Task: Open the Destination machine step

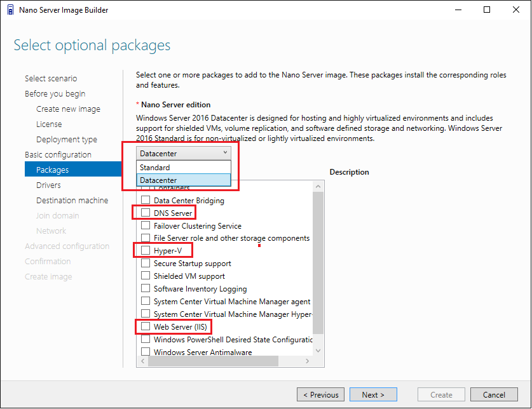Action: [x=72, y=201]
